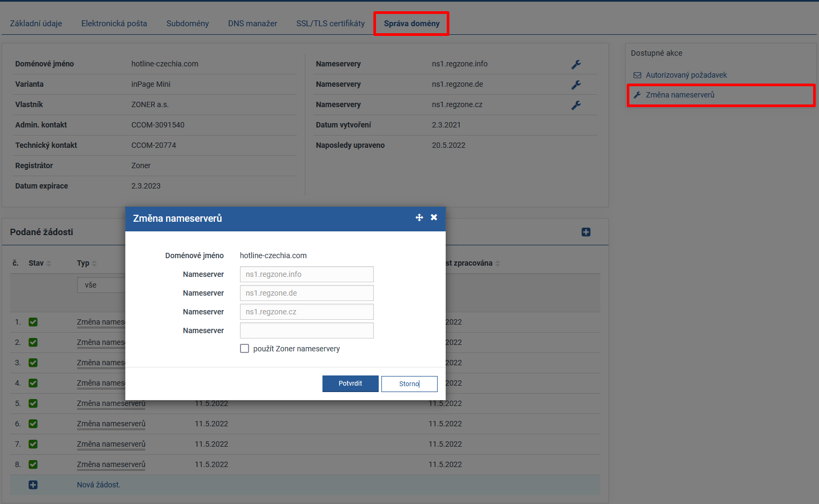Click wrench icon beside ns1.regzone.cz

(576, 105)
